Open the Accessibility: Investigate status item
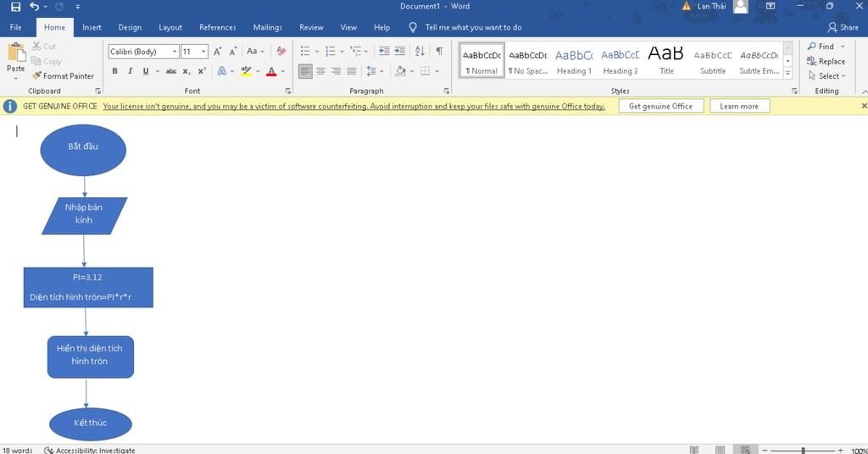Viewport: 868px width, 454px height. [90, 450]
